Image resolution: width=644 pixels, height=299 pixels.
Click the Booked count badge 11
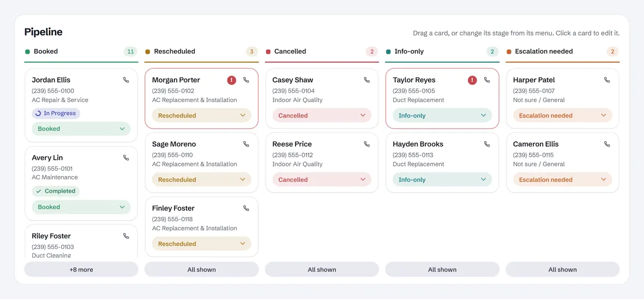[x=130, y=52]
